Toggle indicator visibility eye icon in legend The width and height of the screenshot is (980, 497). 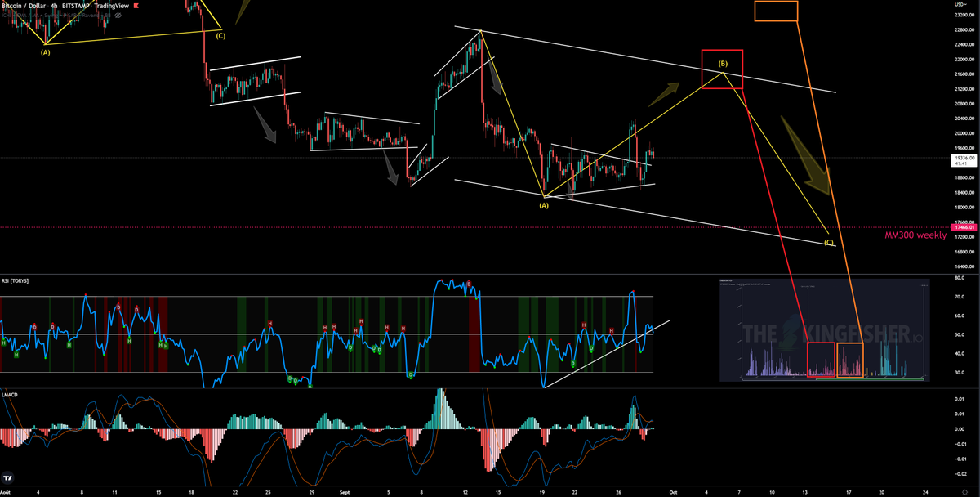click(x=118, y=16)
